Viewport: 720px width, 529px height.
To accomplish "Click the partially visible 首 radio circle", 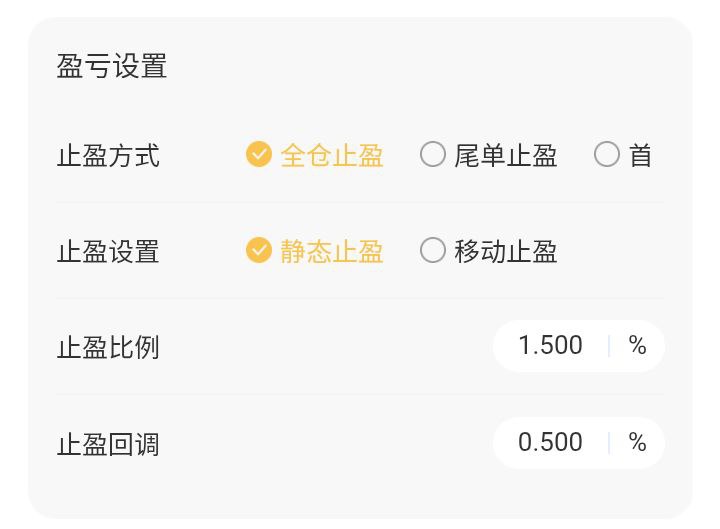I will pos(607,155).
